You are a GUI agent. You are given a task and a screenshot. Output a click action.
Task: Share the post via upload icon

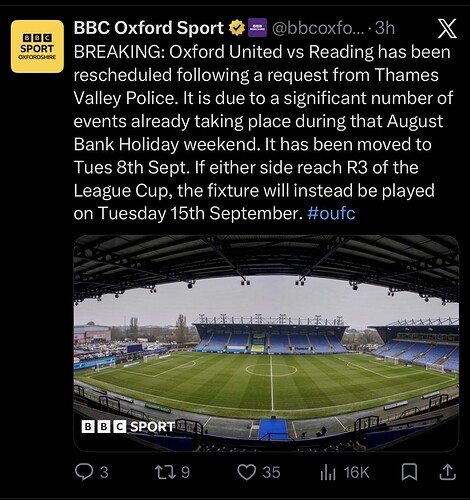tap(448, 472)
